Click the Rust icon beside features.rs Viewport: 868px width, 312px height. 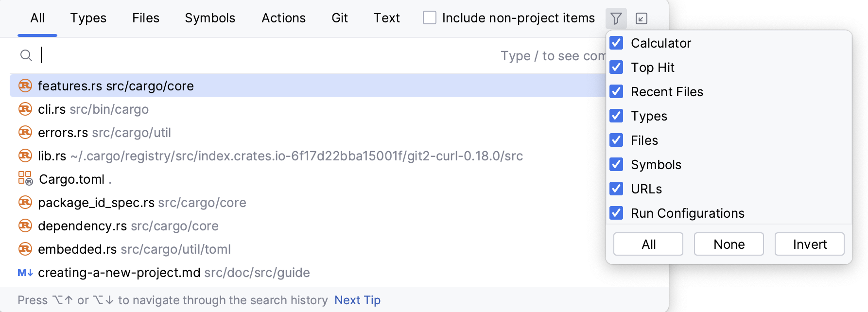25,86
